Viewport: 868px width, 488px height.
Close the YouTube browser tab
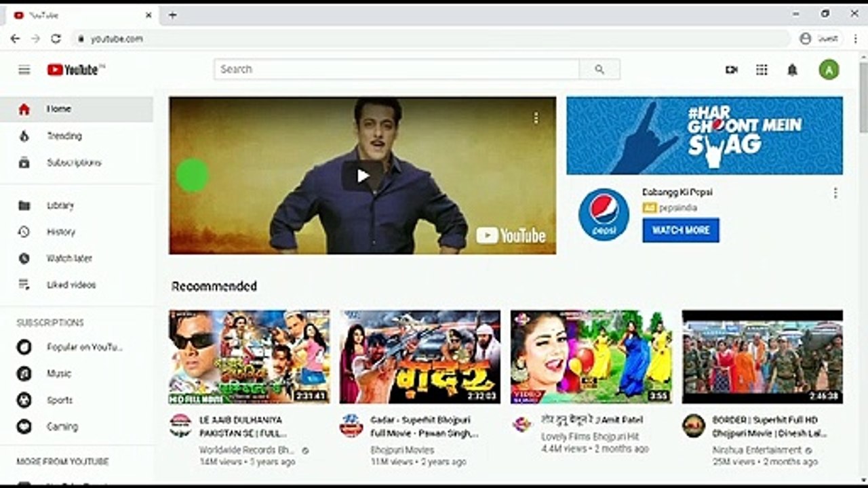[149, 15]
